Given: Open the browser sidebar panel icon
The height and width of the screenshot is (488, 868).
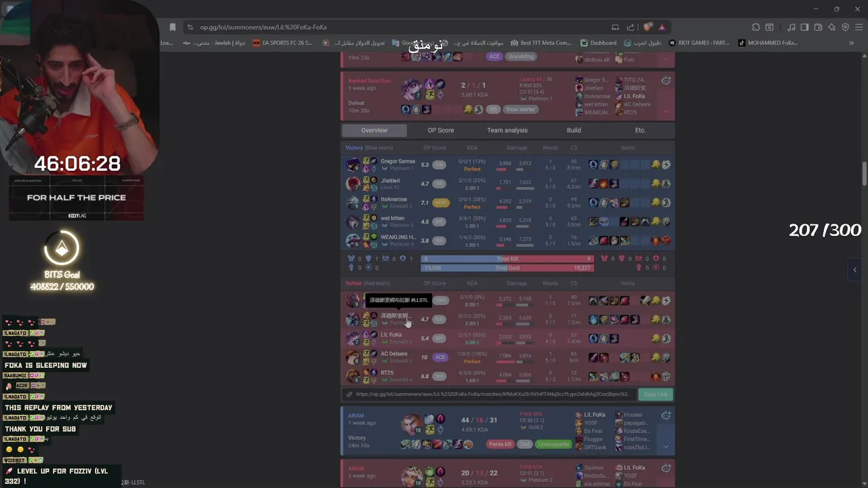Looking at the screenshot, I should click(804, 27).
